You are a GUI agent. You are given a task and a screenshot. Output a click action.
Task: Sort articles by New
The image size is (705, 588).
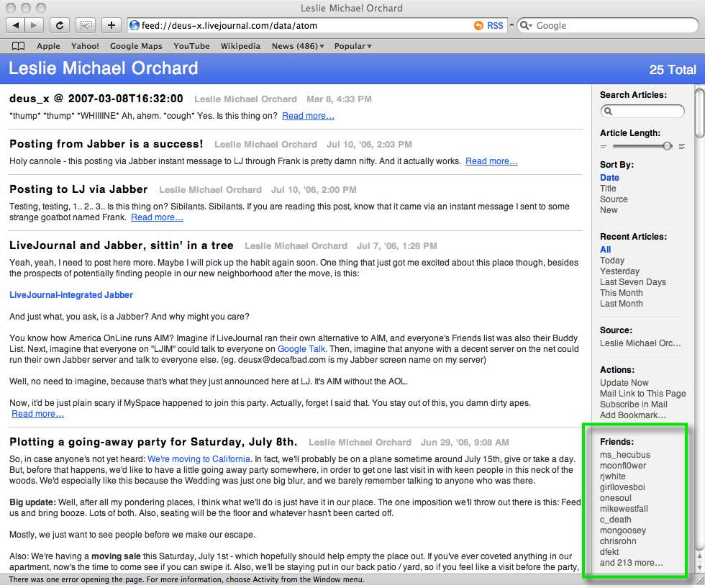tap(609, 210)
